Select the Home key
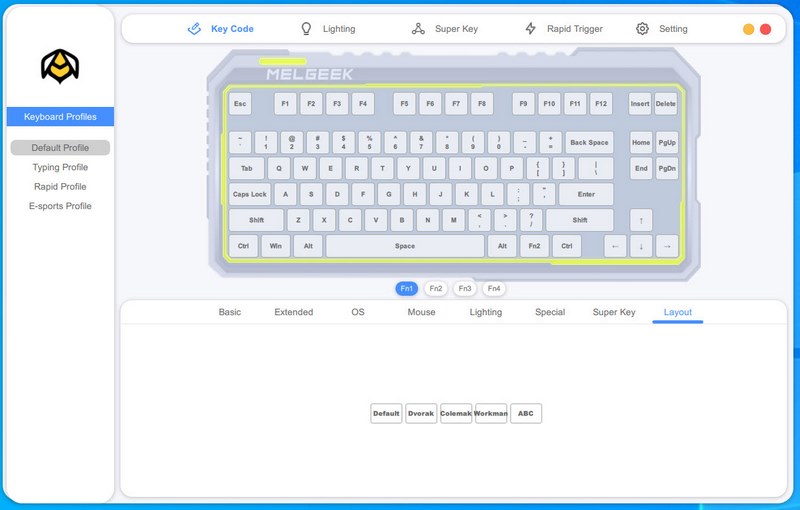 pyautogui.click(x=641, y=143)
